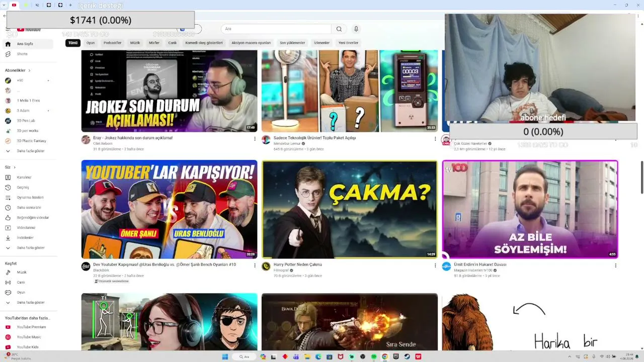The width and height of the screenshot is (644, 362).
Task: Open Az Bile Söylemişim video thumbnail
Action: tap(530, 209)
